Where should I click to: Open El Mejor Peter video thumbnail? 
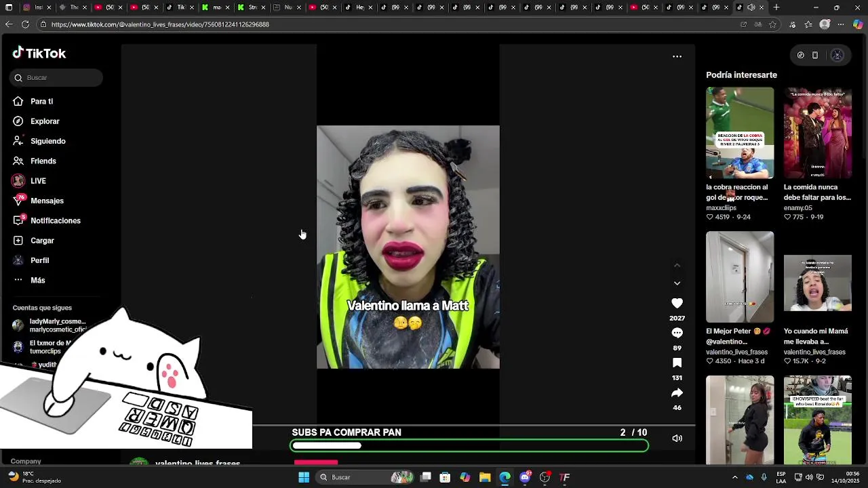[740, 277]
